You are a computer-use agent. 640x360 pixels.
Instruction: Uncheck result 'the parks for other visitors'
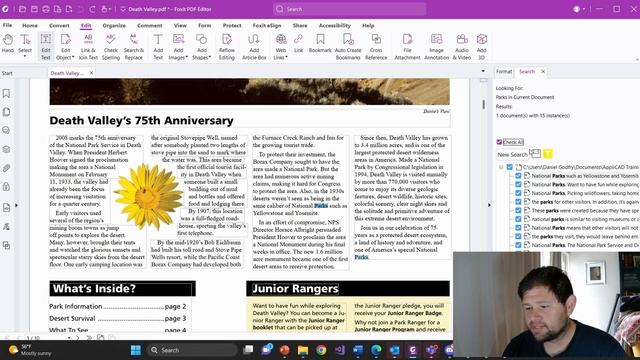(x=518, y=202)
